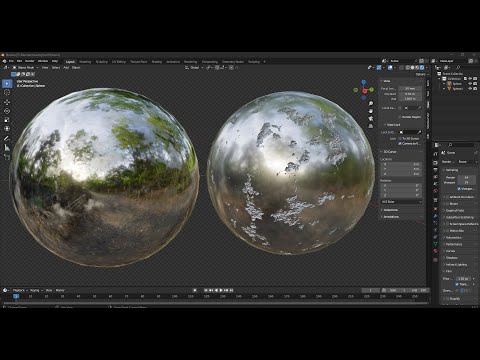
Task: Open the Window menu
Action: [43, 61]
